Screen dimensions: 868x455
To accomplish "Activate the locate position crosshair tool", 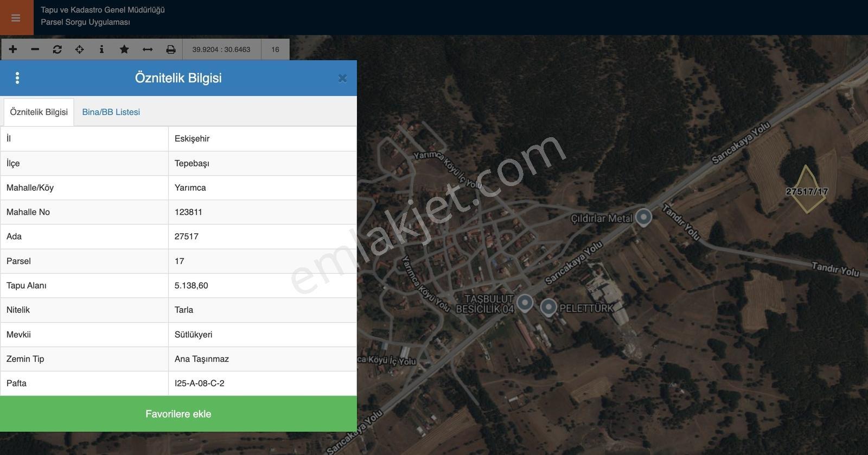I will [x=79, y=49].
